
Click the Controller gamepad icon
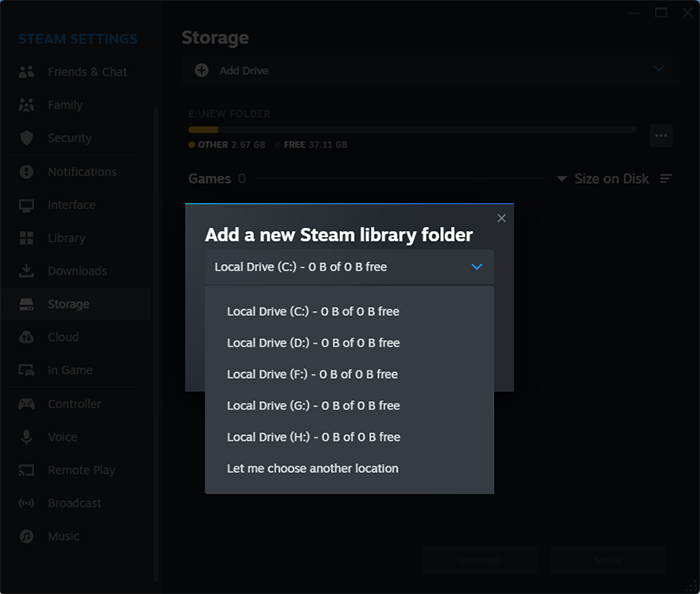26,404
